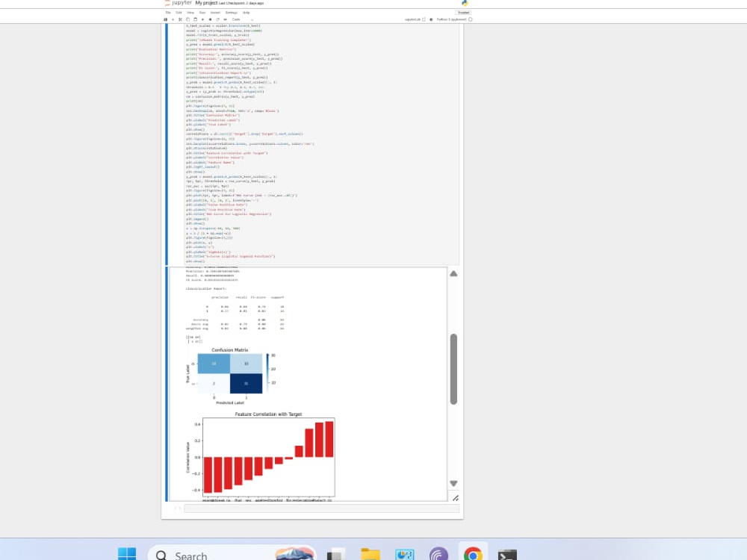Restart the kernel and run all cells
747x560 pixels.
click(x=226, y=19)
